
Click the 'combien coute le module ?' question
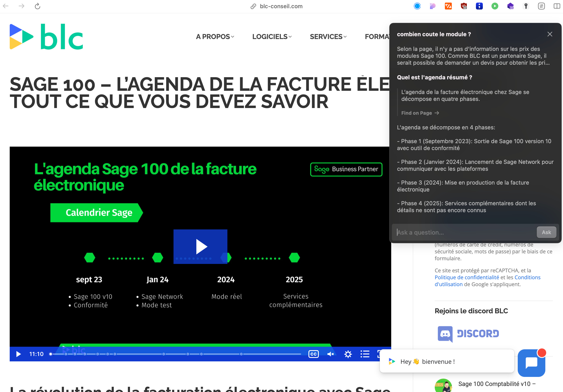tap(434, 34)
